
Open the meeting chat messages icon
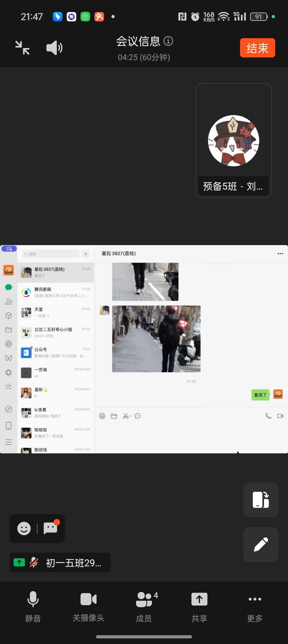[x=50, y=528]
